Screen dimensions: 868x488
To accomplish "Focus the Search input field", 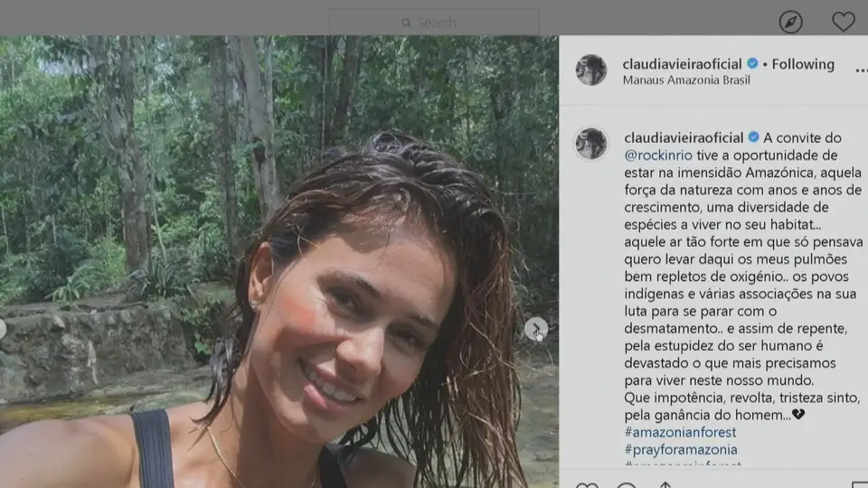I will click(434, 23).
